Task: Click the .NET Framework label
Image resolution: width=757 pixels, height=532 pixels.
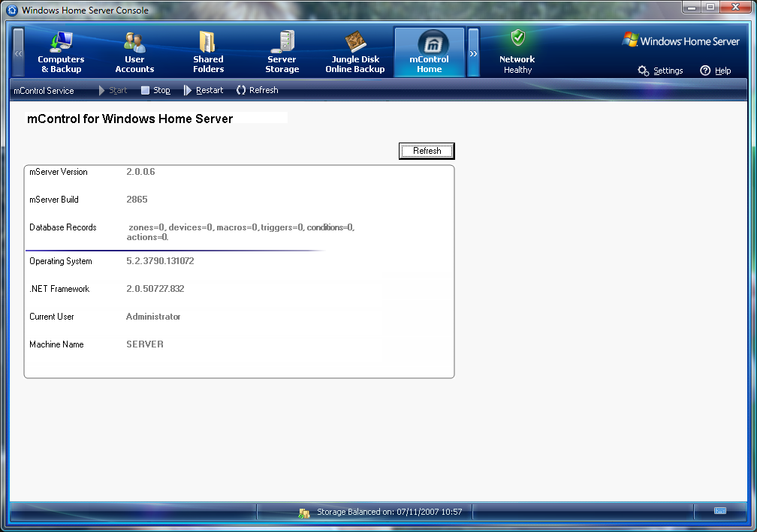Action: click(59, 289)
